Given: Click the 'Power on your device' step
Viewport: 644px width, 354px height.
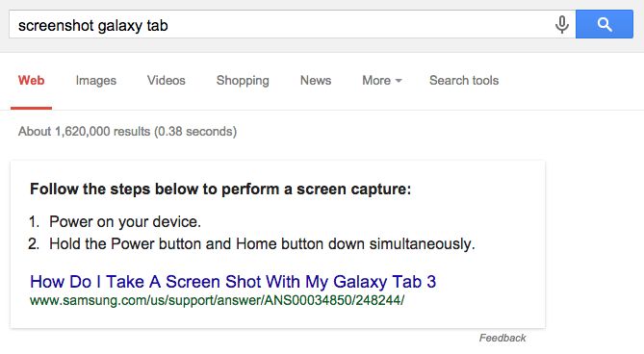Looking at the screenshot, I should pos(125,222).
